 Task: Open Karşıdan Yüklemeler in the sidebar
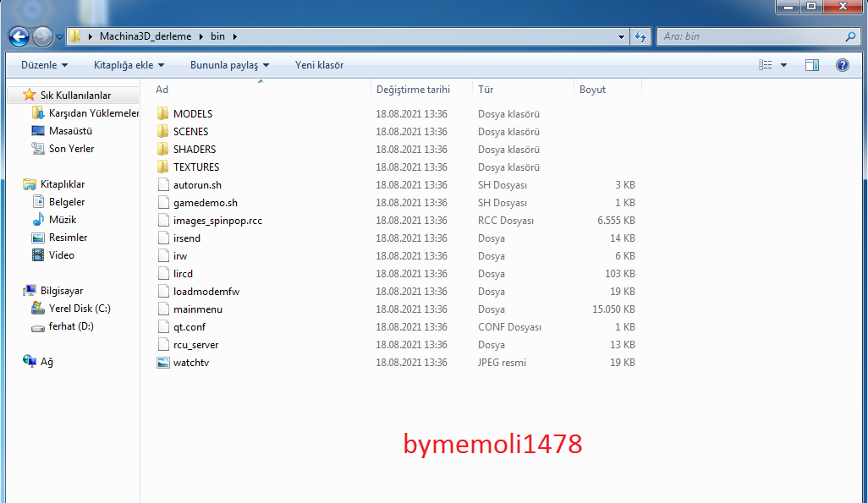pos(93,113)
